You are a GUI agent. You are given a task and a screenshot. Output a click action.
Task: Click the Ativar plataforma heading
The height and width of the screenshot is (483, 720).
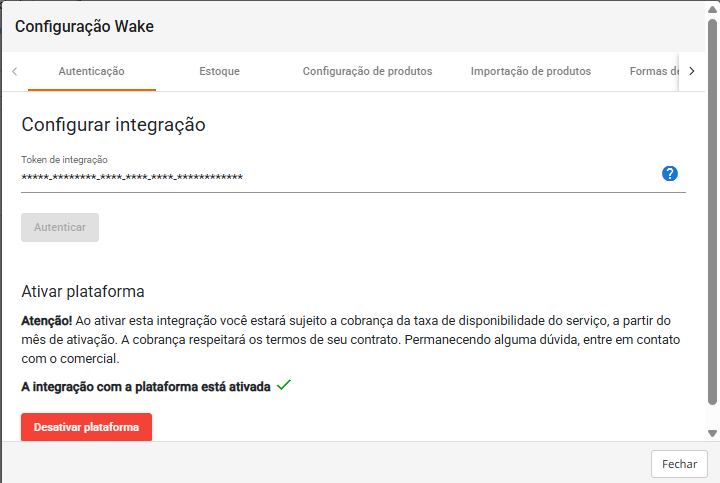coord(83,292)
